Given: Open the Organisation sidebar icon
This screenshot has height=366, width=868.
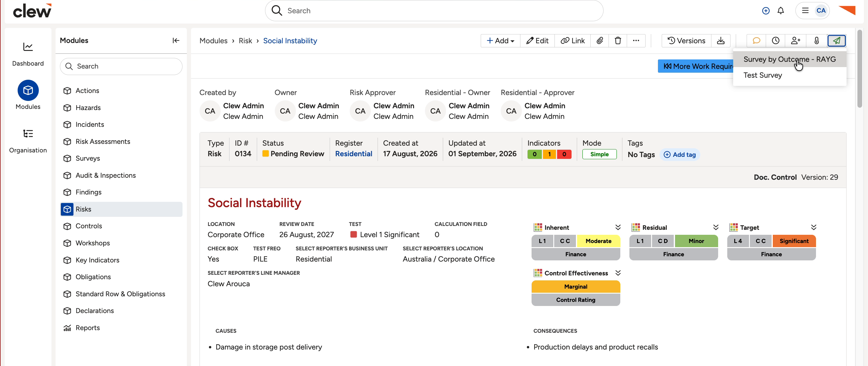Looking at the screenshot, I should pos(28,134).
